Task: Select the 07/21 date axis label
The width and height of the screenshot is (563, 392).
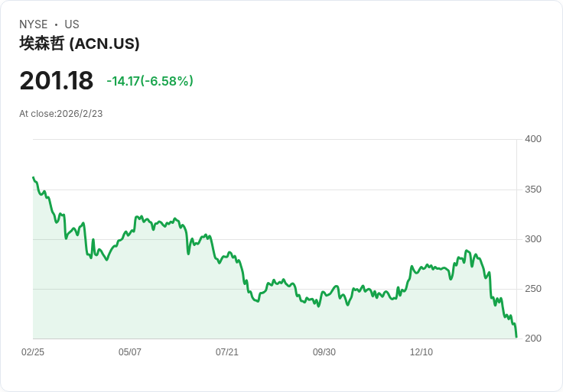Action: pyautogui.click(x=227, y=352)
